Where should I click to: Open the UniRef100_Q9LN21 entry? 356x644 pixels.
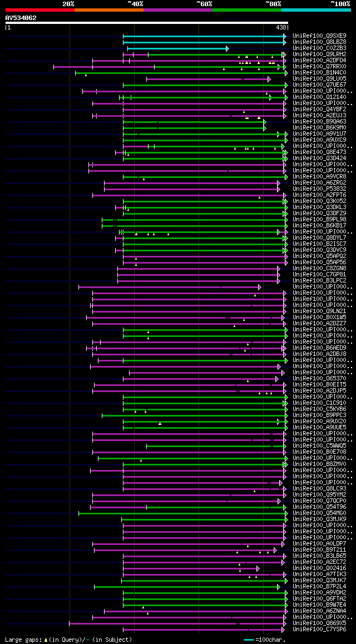click(319, 311)
